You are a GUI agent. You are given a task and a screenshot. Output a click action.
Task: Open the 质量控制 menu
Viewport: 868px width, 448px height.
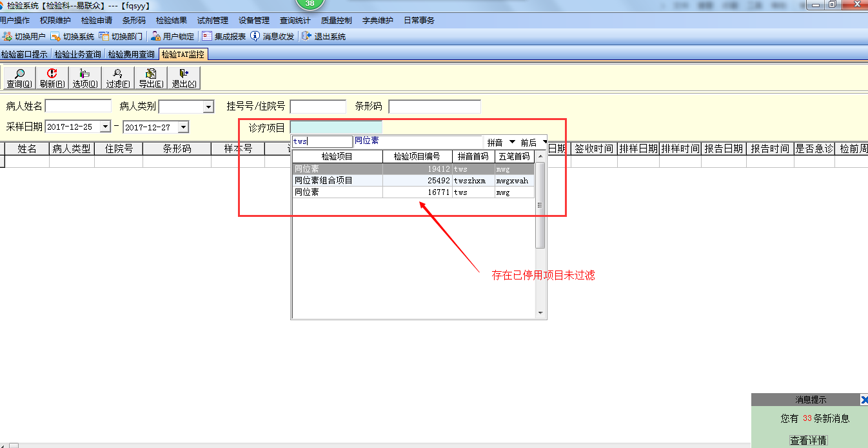click(x=337, y=21)
